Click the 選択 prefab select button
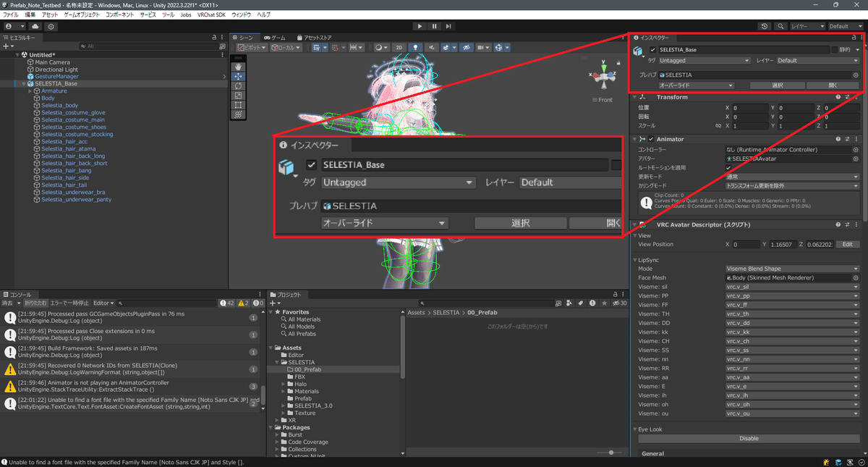The image size is (868, 467). [777, 85]
